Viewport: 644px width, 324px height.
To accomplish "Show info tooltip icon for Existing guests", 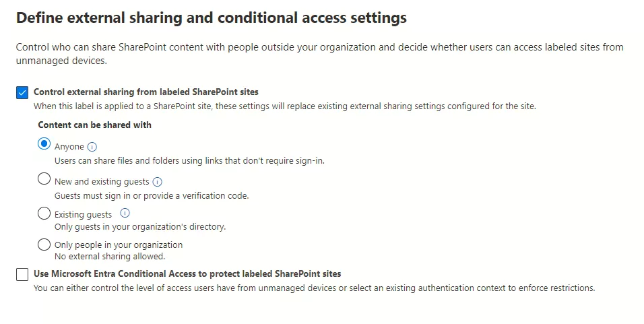I will coord(124,214).
